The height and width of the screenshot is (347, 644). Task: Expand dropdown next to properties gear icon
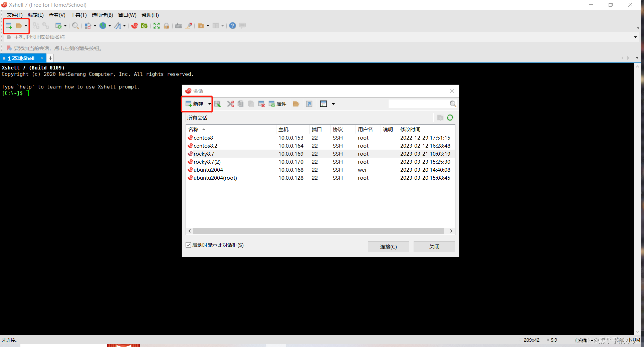click(x=65, y=26)
